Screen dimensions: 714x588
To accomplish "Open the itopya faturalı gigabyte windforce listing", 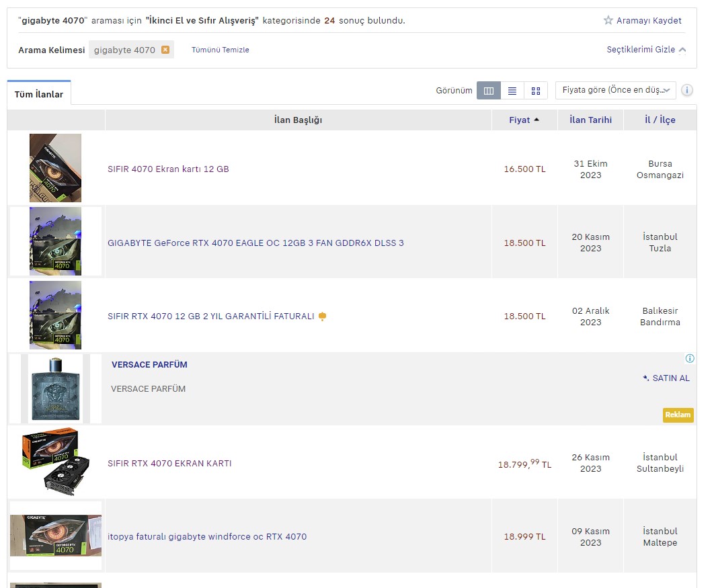I will coord(207,536).
